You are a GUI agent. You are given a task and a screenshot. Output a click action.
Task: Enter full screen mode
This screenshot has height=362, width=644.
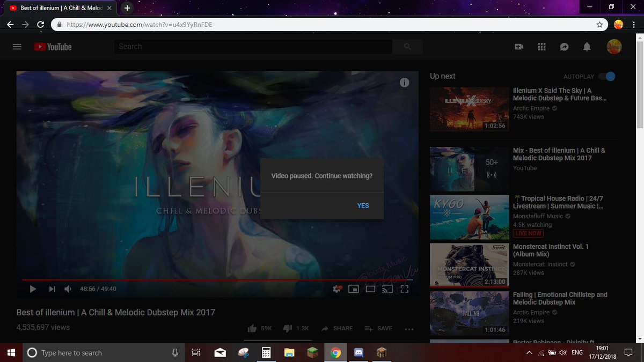[405, 289]
